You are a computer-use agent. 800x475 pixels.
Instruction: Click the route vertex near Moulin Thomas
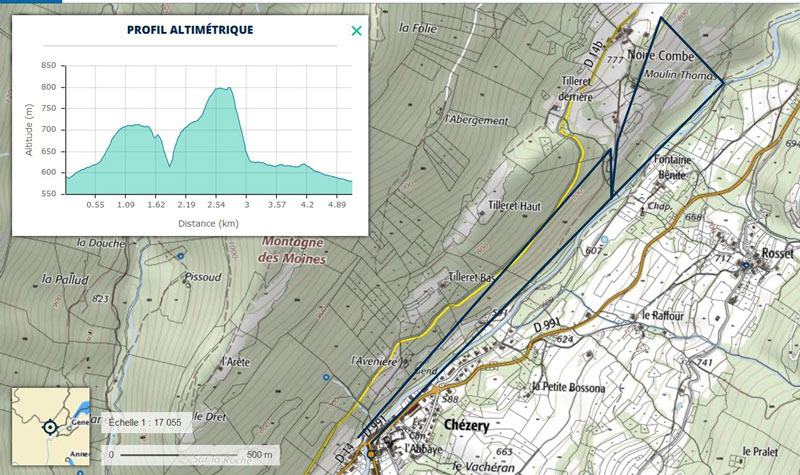(x=724, y=82)
